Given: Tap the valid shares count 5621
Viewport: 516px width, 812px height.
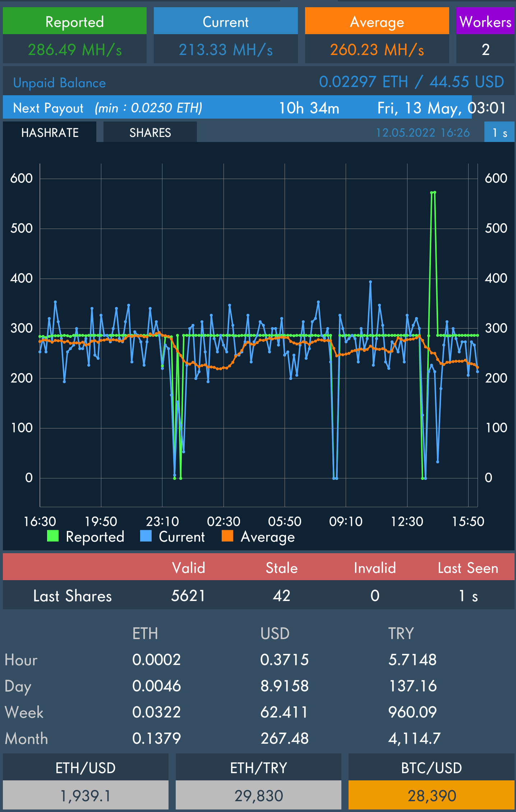Looking at the screenshot, I should click(188, 596).
